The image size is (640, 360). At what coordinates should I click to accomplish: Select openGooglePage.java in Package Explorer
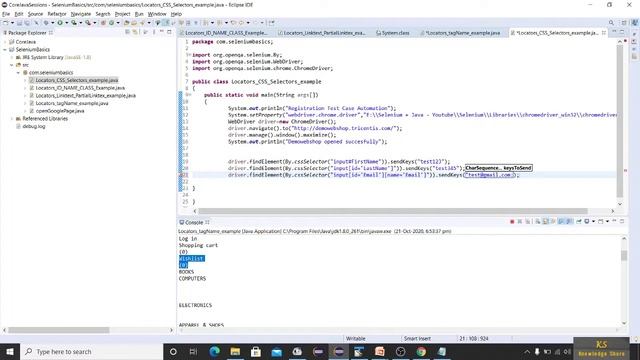click(60, 111)
